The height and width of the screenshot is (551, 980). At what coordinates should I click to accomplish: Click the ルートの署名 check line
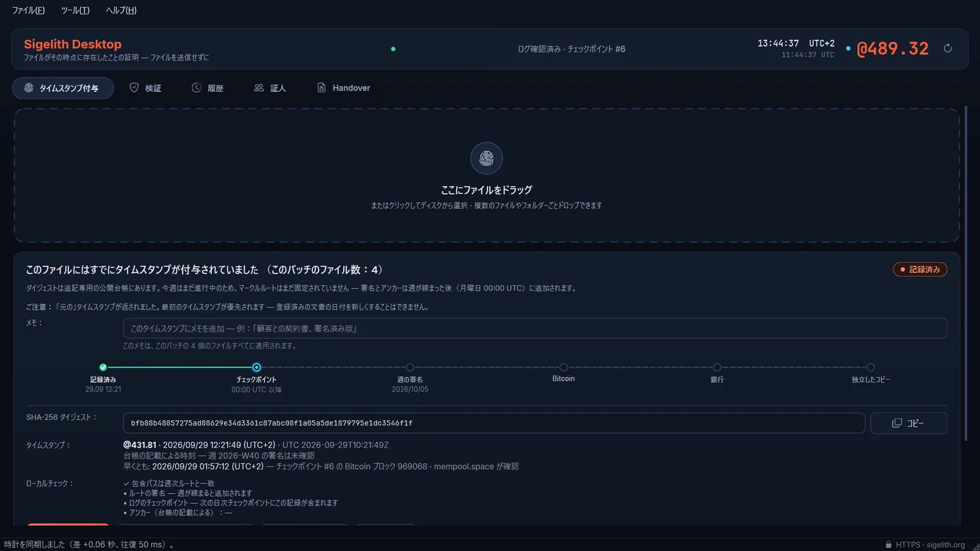click(187, 493)
